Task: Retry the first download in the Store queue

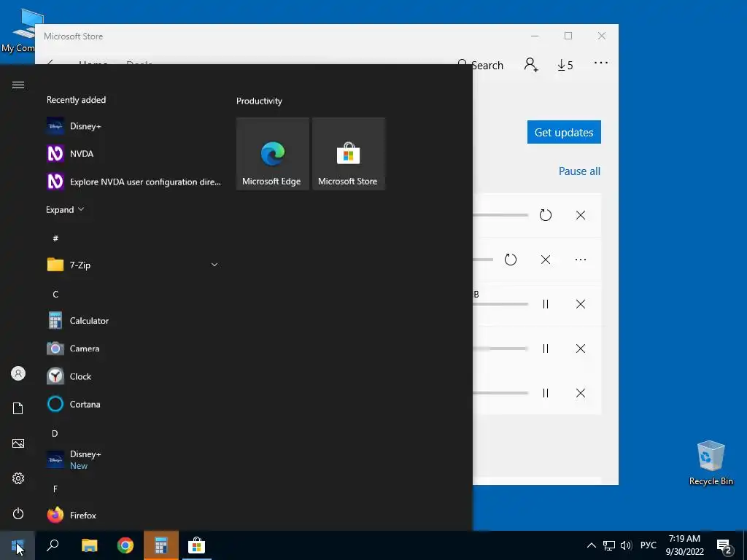Action: 546,215
